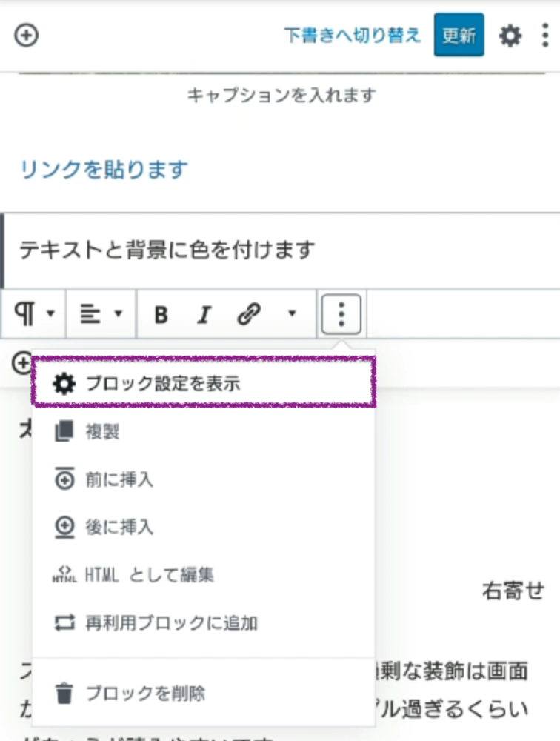560x741 pixels.
Task: Open the settings gear in top bar
Action: coord(510,36)
